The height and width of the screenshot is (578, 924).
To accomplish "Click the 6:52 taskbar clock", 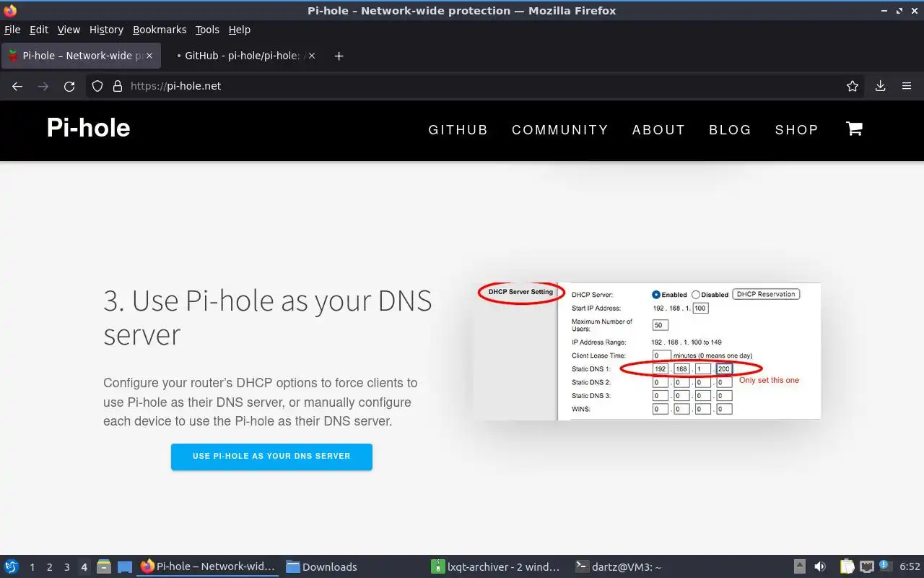I will click(x=910, y=566).
